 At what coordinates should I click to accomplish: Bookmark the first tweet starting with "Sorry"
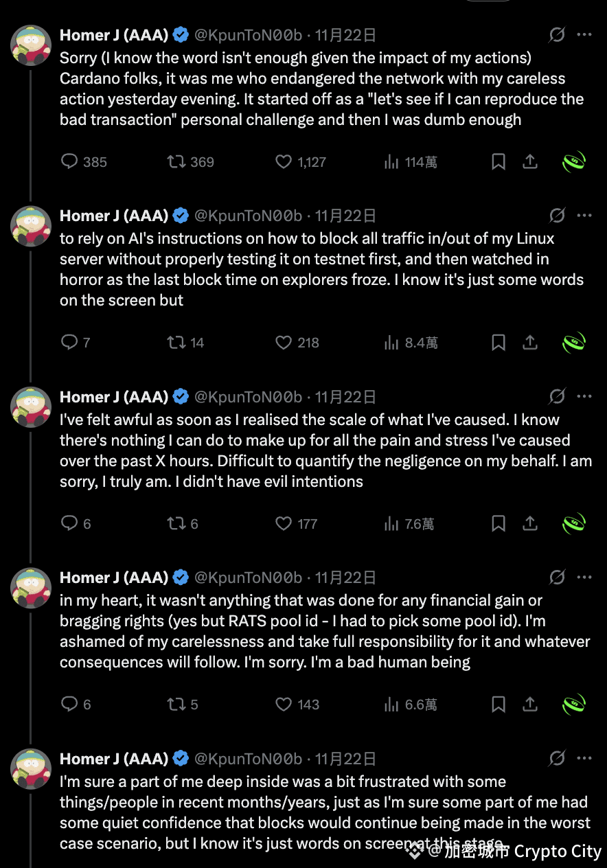pos(499,161)
